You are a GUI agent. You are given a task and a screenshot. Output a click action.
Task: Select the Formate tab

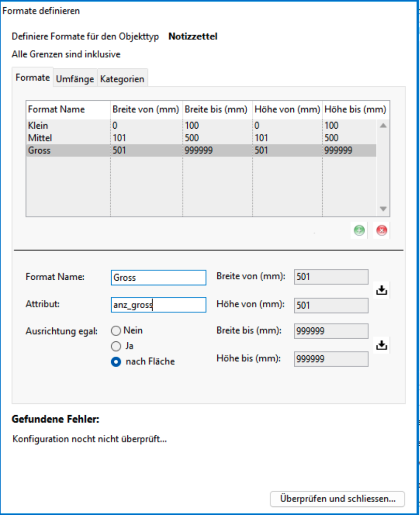tap(33, 78)
